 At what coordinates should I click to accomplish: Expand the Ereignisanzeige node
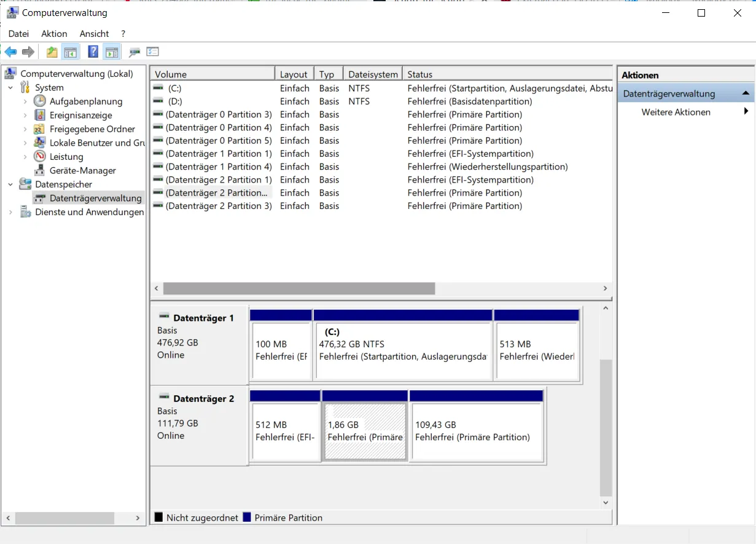point(25,115)
